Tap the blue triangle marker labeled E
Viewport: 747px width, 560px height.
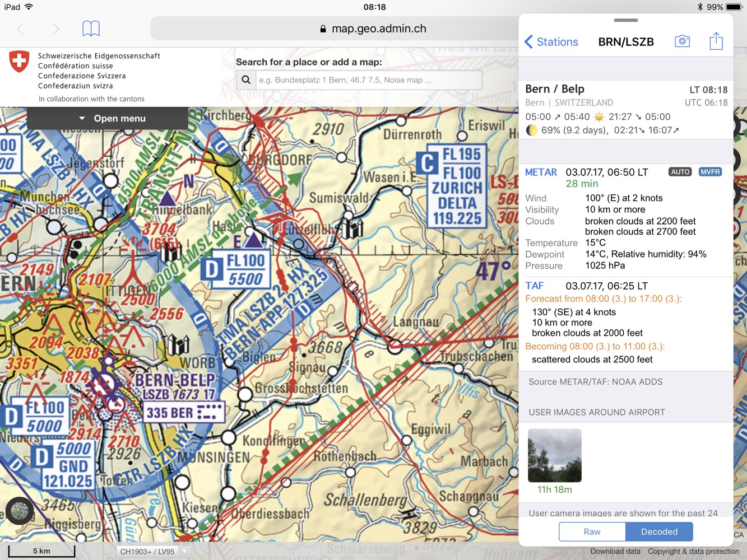pos(253,240)
